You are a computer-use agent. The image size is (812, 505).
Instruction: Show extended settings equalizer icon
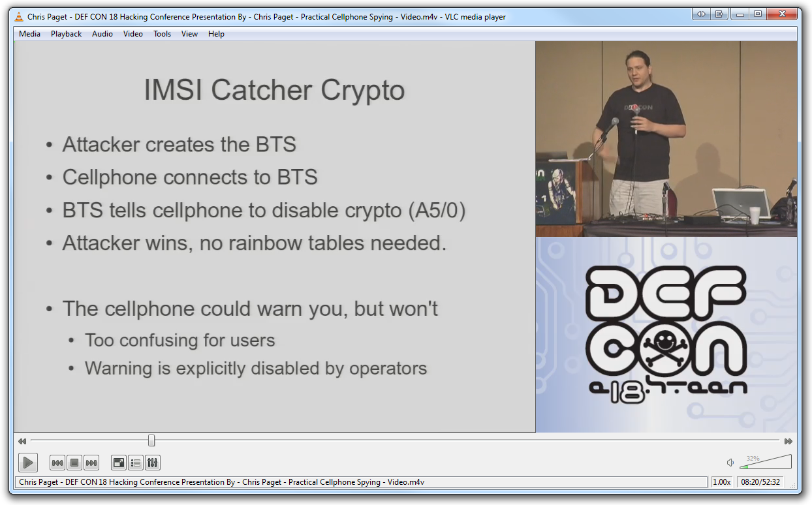[153, 463]
